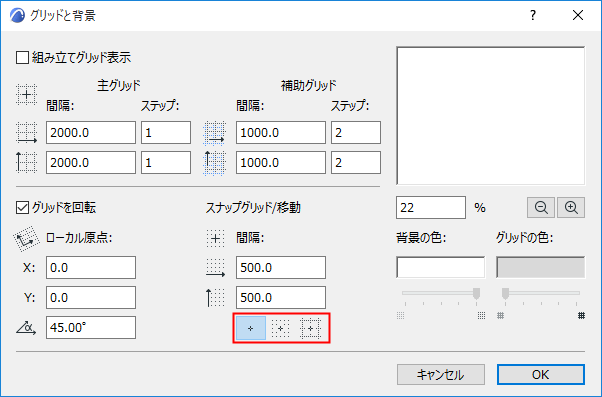Screen dimensions: 602x397
Task: Click snap grid horizontal 500.0 field
Action: click(281, 268)
